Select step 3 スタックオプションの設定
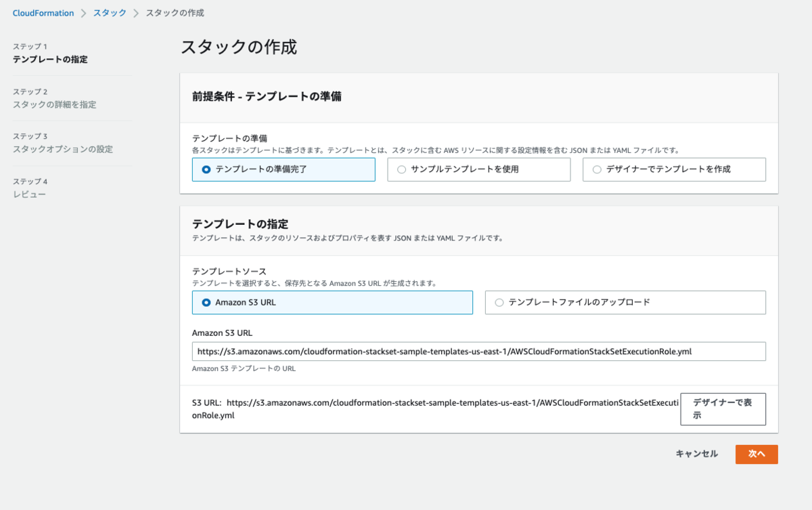Viewport: 812px width, 510px height. tap(63, 149)
